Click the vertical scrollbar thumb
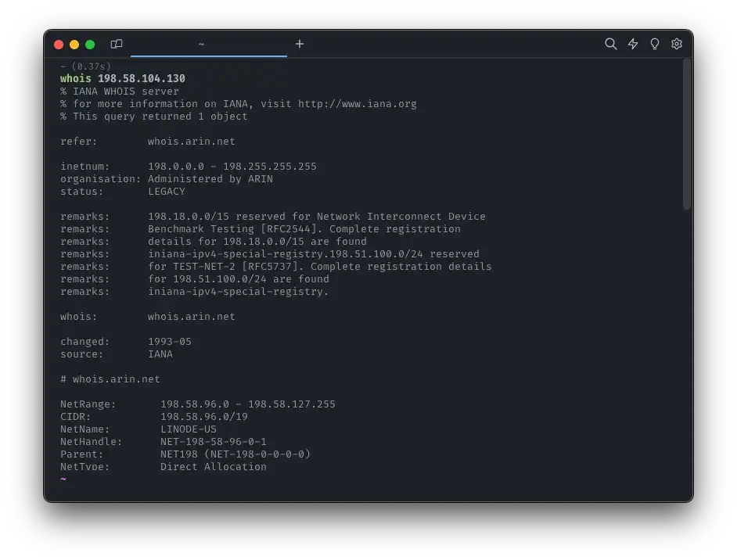737x560 pixels. tap(686, 133)
